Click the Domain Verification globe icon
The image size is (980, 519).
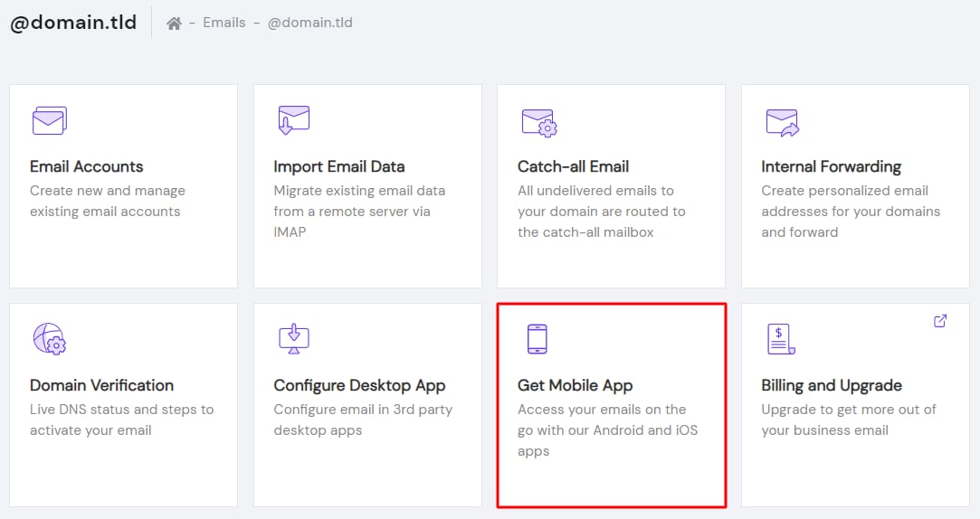50,338
